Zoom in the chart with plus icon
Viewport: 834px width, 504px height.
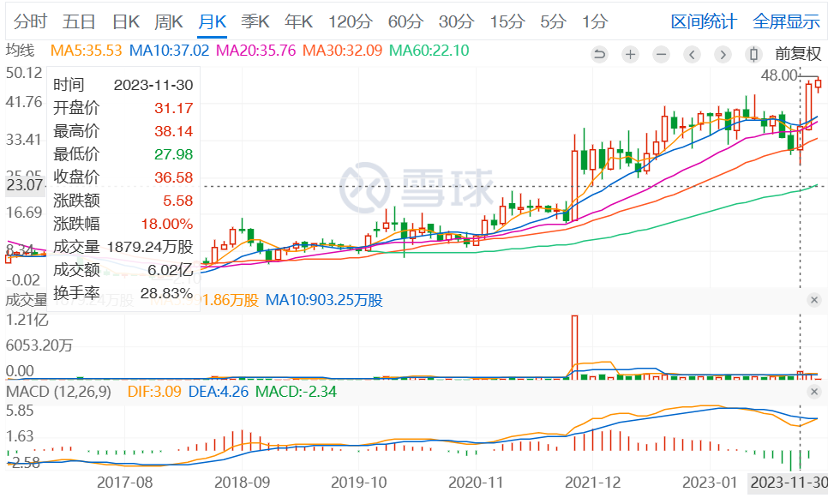coord(630,54)
